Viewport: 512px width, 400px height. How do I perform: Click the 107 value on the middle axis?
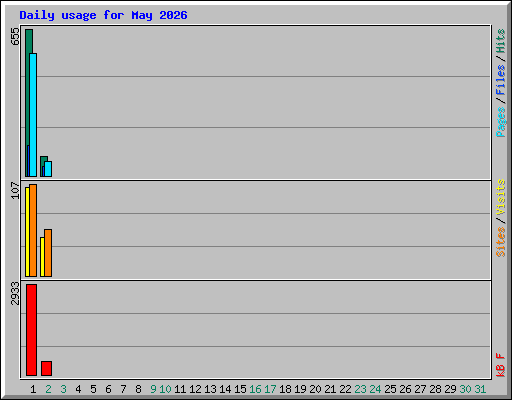[15, 190]
